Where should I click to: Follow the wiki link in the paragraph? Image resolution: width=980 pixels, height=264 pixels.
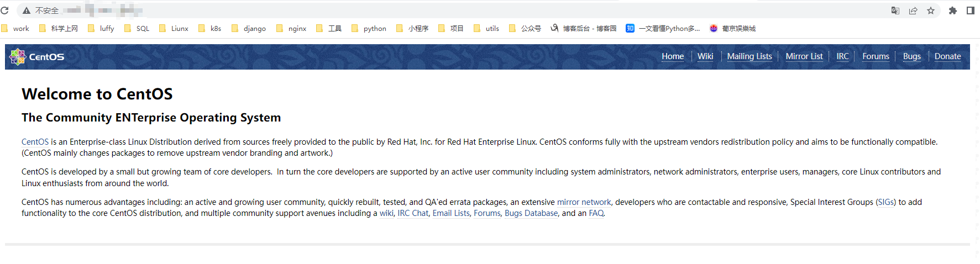click(386, 213)
